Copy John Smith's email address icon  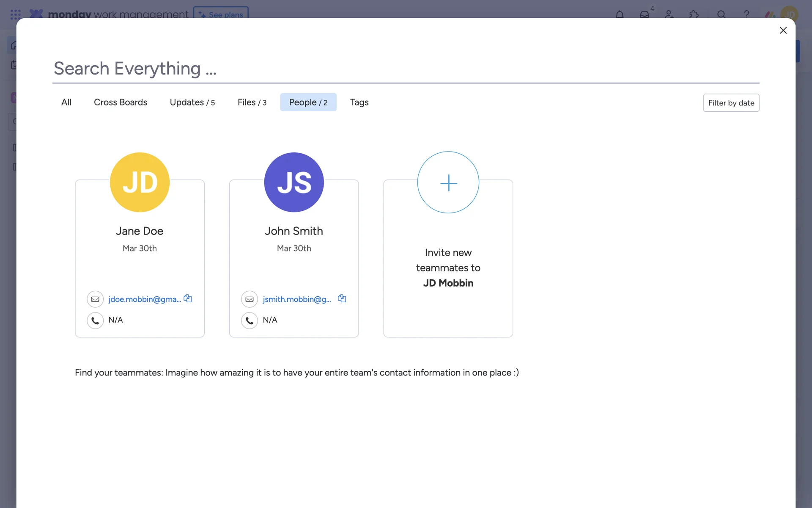pyautogui.click(x=342, y=299)
